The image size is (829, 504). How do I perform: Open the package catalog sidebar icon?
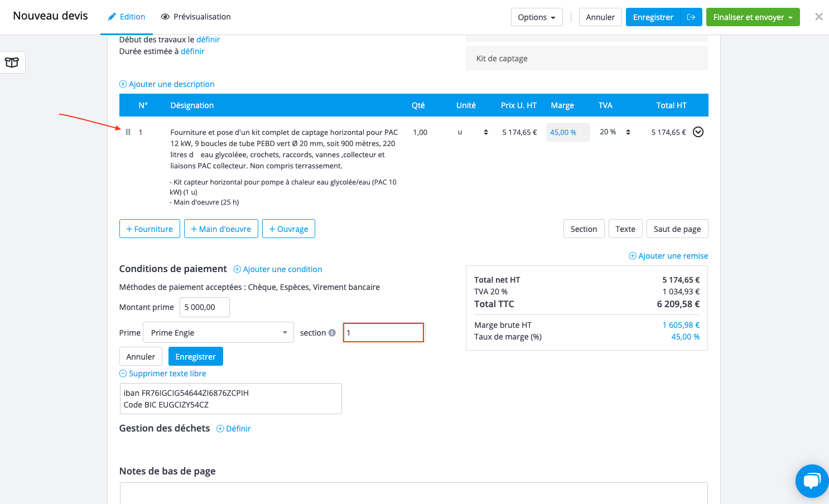pos(12,62)
